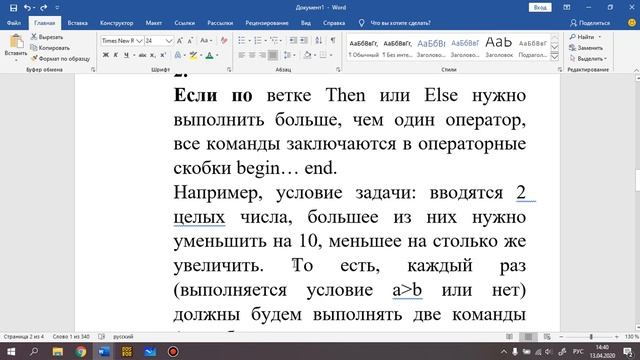
Task: Click the Вырезать cut command
Action: coord(47,37)
